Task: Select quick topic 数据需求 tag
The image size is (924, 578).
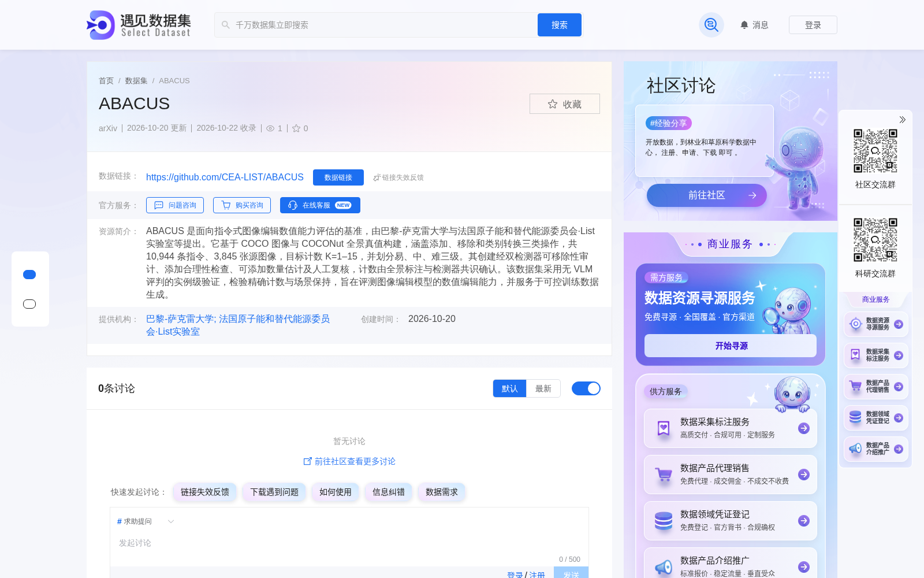Action: click(x=442, y=492)
